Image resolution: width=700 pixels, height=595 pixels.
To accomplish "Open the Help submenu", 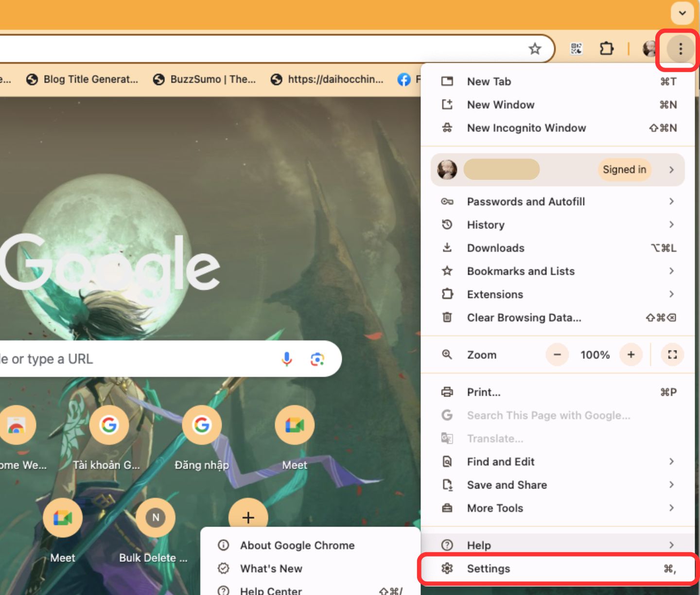I will point(558,545).
